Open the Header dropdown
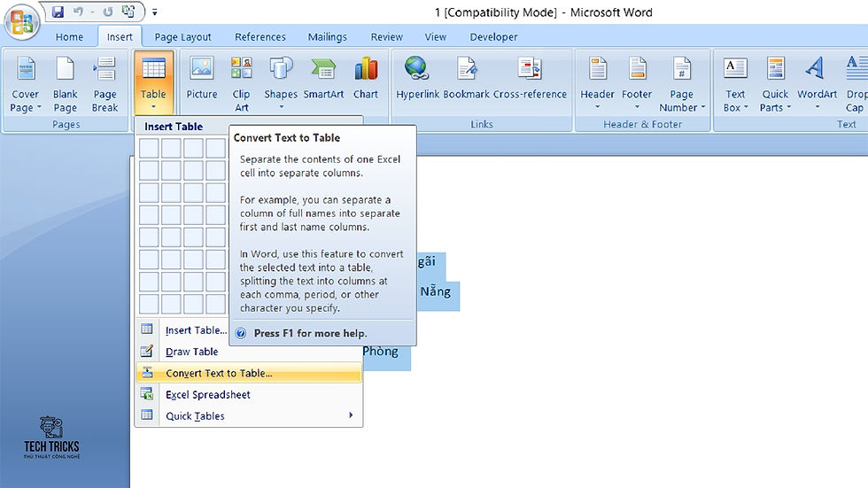Screen dimensions: 868x488 [x=597, y=83]
